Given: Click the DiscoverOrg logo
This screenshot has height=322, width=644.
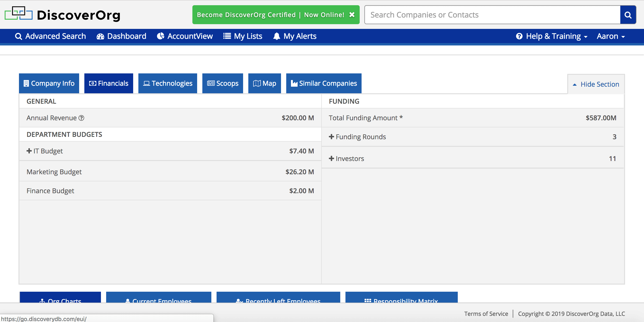Looking at the screenshot, I should [63, 15].
